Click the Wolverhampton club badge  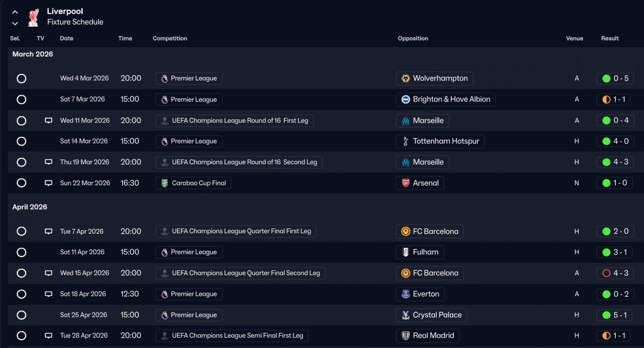point(406,79)
